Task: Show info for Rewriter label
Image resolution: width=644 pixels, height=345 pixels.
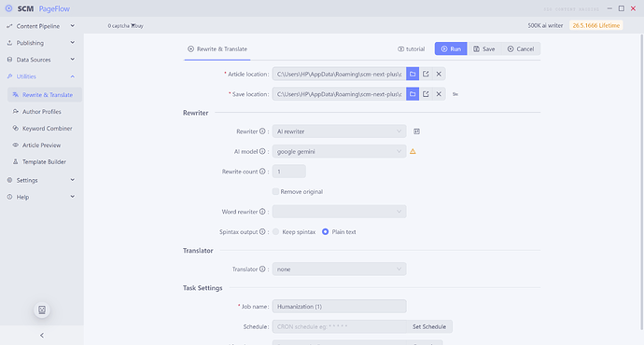Action: [262, 131]
